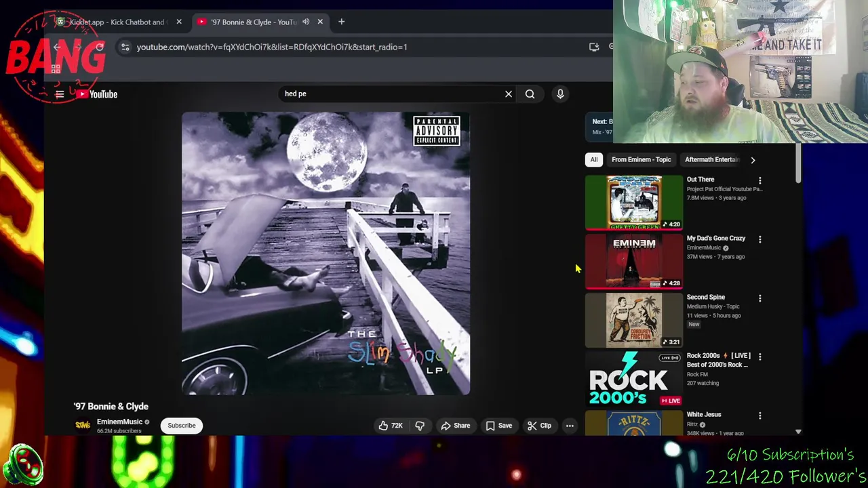Screen dimensions: 868x488
Task: Close the Kicklet.app tab
Action: [179, 22]
